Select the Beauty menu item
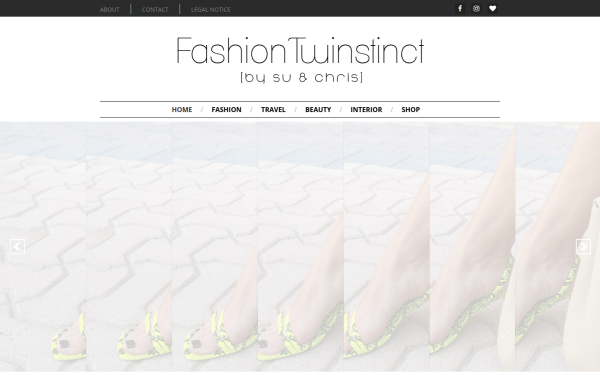This screenshot has width=600, height=375. (x=318, y=109)
